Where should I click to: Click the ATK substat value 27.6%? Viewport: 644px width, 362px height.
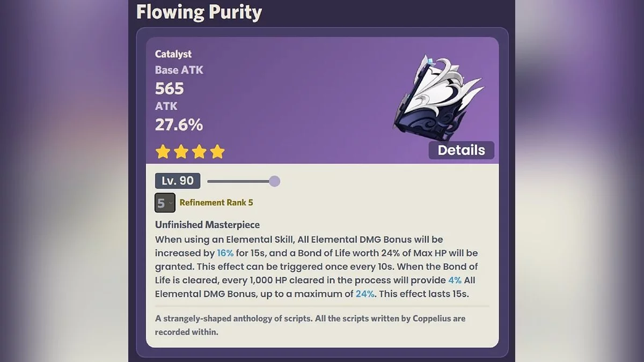point(179,125)
